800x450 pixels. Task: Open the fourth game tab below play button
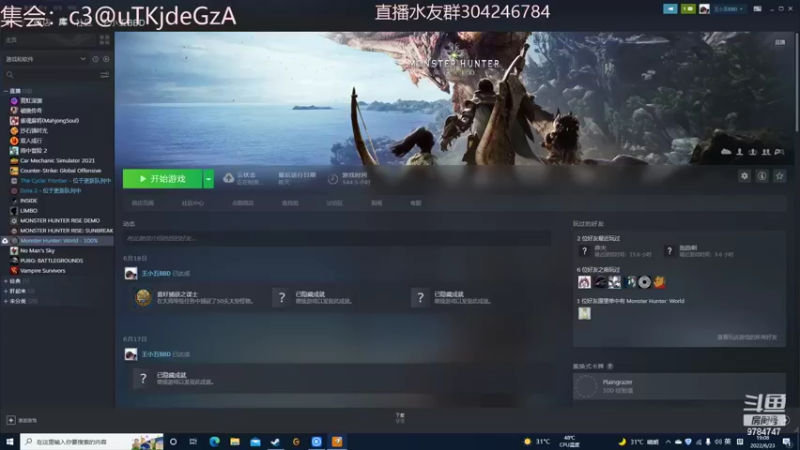pyautogui.click(x=290, y=203)
